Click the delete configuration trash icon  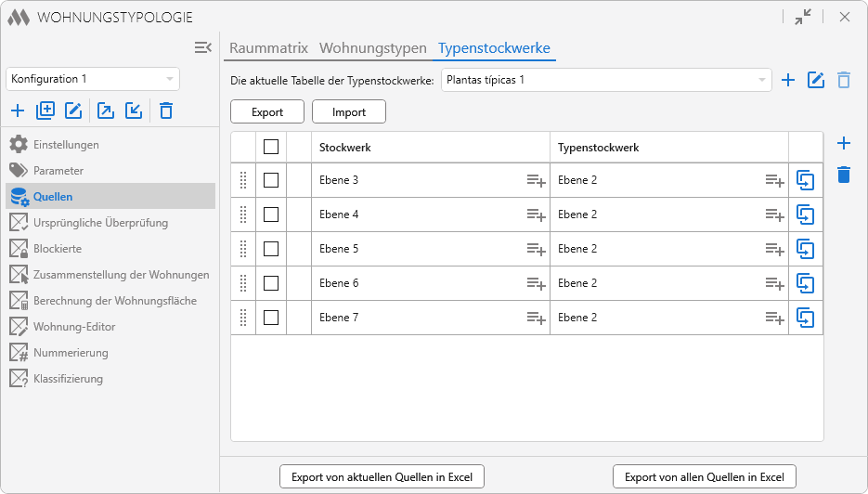(166, 111)
